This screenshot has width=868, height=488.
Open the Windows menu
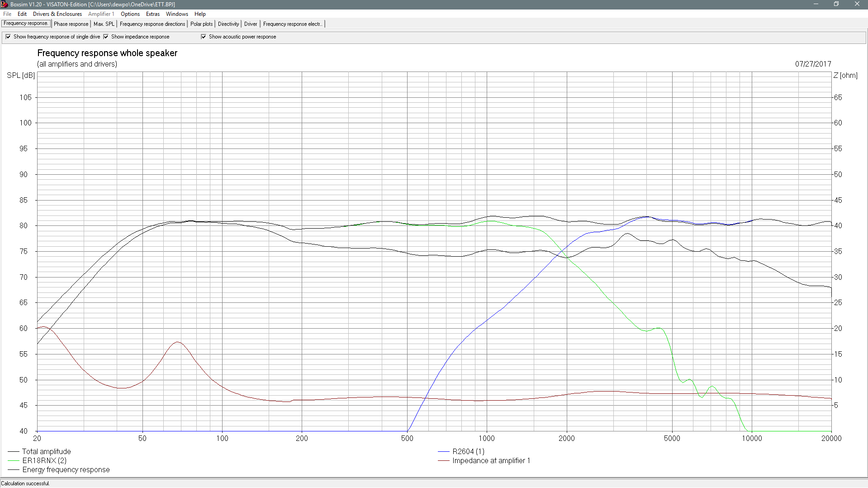[x=177, y=14]
